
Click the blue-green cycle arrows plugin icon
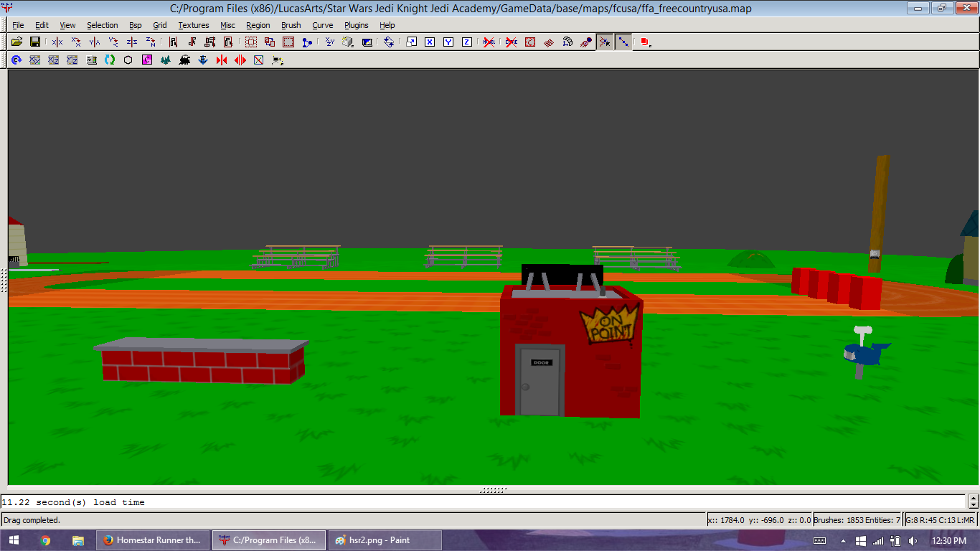point(110,60)
